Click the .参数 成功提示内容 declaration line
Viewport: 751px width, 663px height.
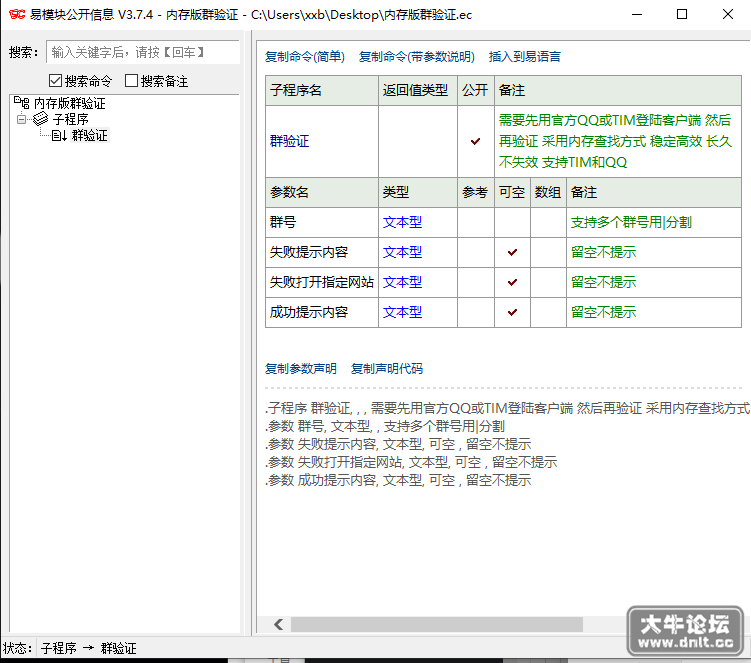tap(398, 480)
